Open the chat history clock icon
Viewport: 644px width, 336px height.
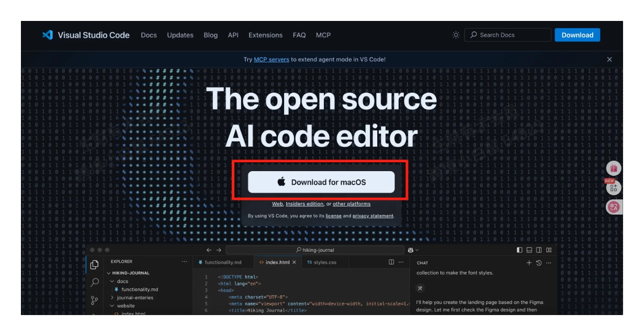539,263
